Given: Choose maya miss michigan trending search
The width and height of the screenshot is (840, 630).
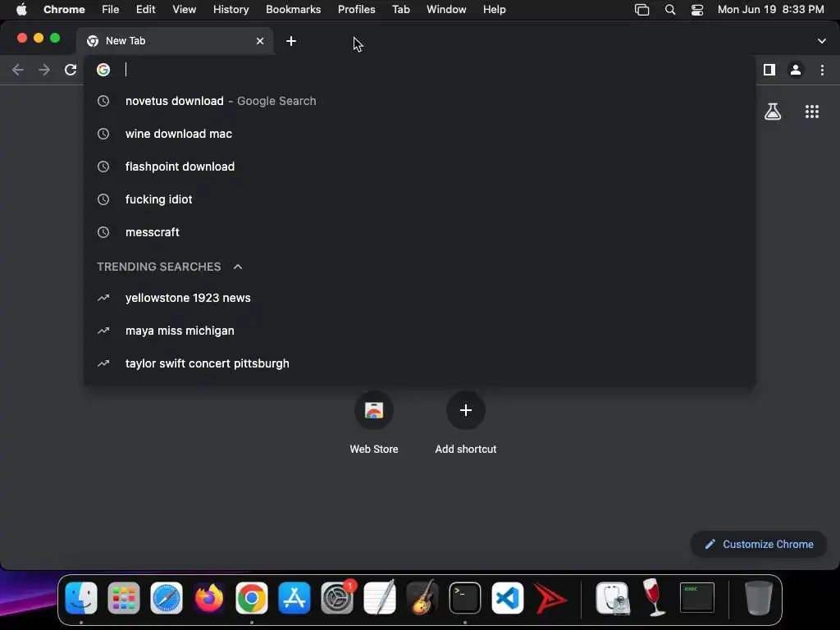Looking at the screenshot, I should (419, 331).
